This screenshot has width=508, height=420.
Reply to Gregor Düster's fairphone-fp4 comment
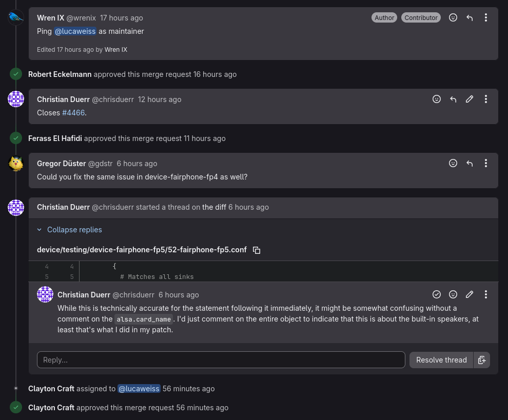(x=470, y=163)
